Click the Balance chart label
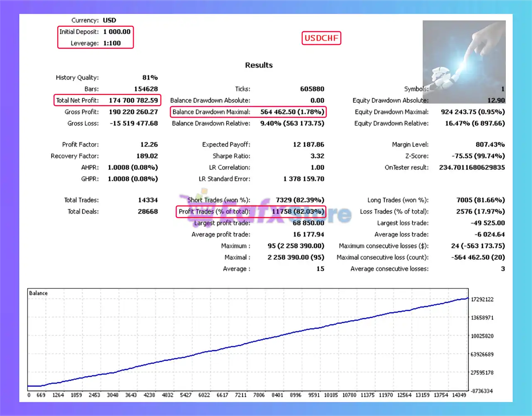Viewport: 532px width, 416px height. [38, 293]
